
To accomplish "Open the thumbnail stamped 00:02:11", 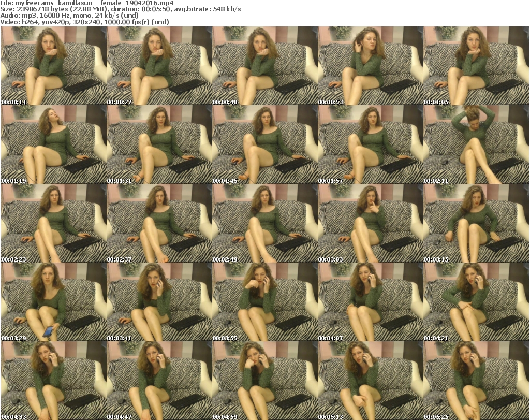I will click(x=476, y=144).
